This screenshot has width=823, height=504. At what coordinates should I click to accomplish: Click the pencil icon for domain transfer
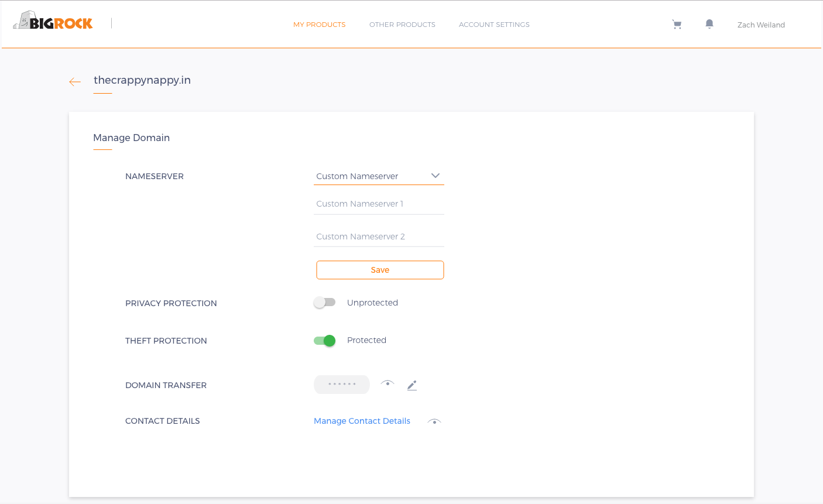412,385
